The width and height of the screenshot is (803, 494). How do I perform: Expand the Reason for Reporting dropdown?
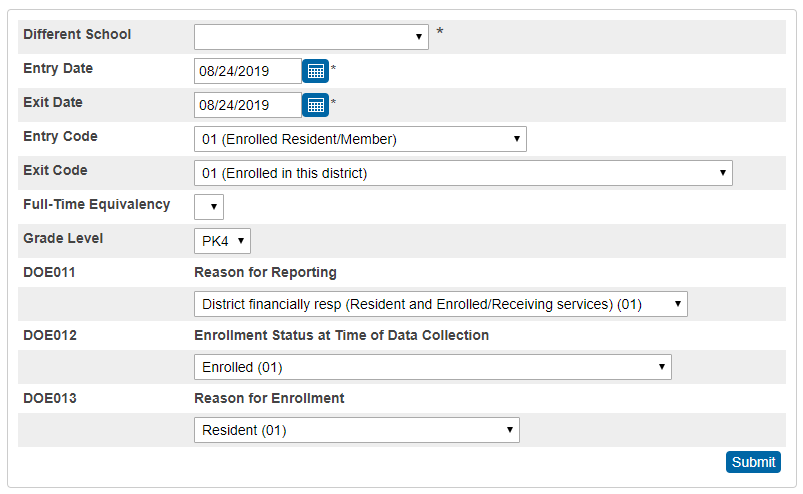coord(440,304)
